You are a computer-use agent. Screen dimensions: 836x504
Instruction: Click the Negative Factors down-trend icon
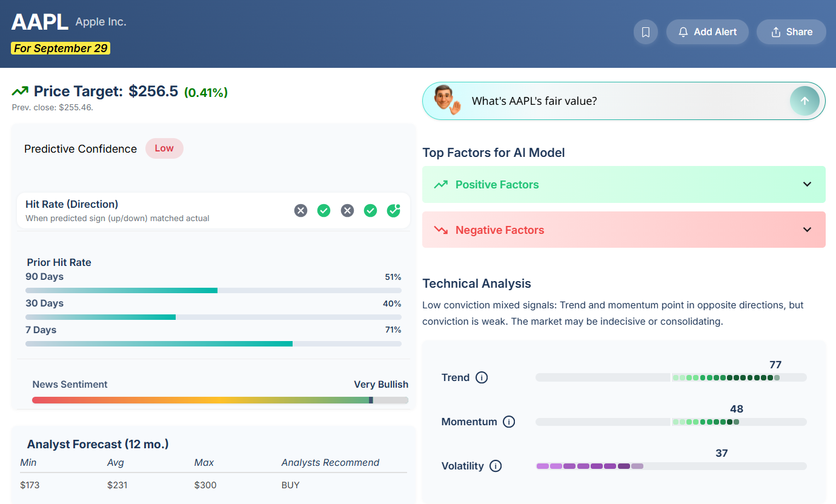[441, 230]
